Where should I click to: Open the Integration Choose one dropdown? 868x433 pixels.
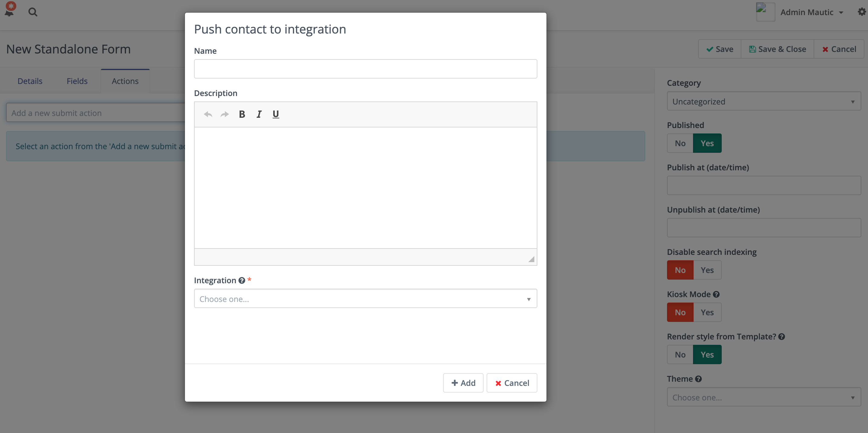(x=365, y=298)
